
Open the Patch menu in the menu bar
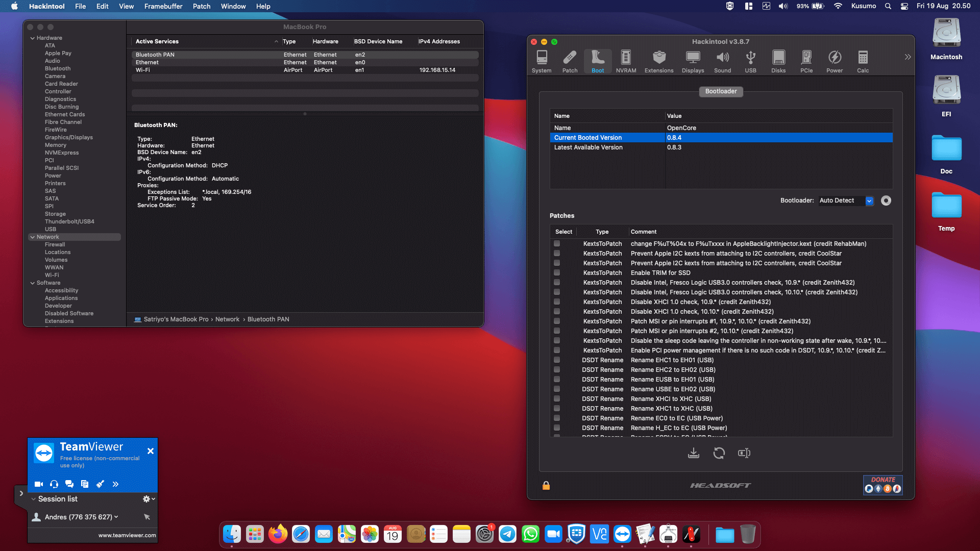point(202,6)
